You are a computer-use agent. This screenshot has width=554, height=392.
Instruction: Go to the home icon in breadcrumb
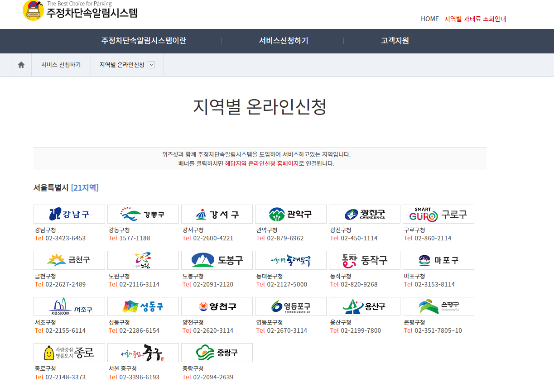point(21,65)
